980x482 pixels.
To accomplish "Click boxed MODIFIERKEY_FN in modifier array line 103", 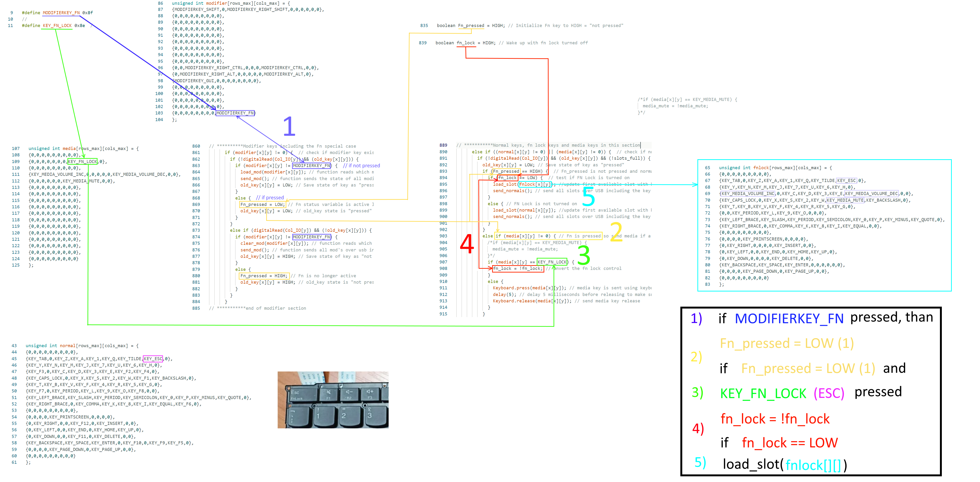I will [x=235, y=113].
